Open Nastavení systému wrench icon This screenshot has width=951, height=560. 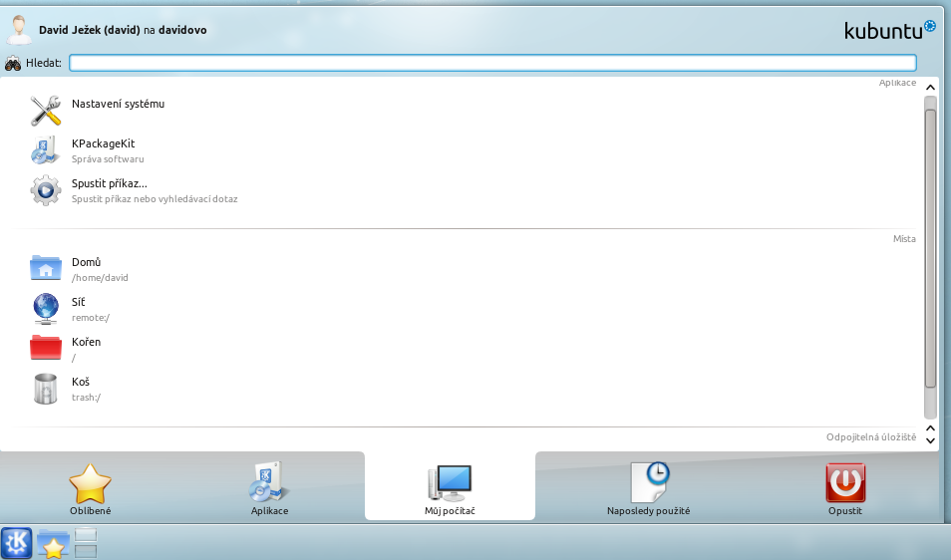coord(46,111)
